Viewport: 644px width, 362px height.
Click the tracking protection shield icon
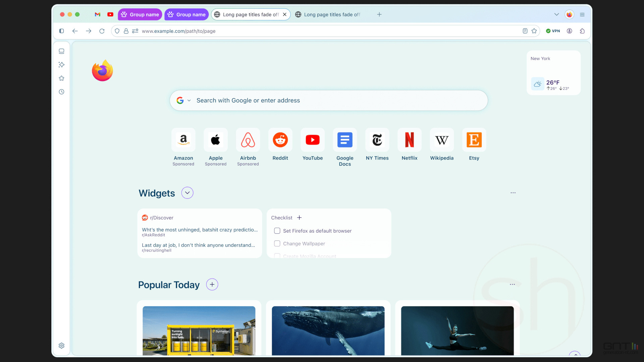117,31
